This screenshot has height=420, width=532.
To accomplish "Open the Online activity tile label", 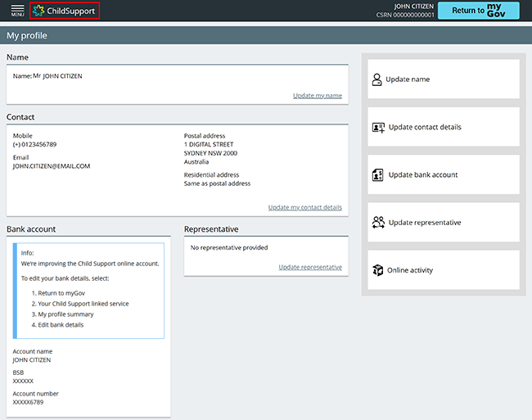I will pyautogui.click(x=410, y=270).
